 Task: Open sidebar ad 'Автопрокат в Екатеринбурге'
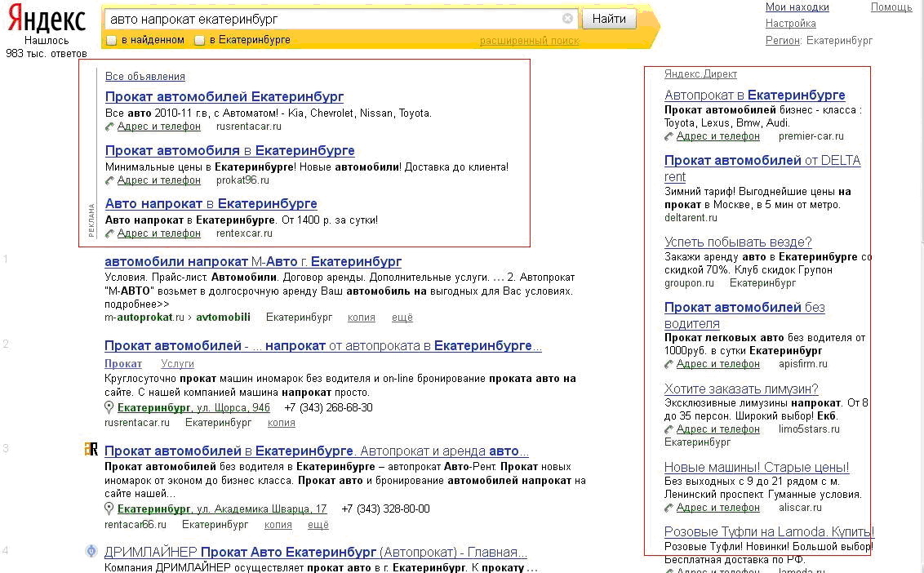754,95
